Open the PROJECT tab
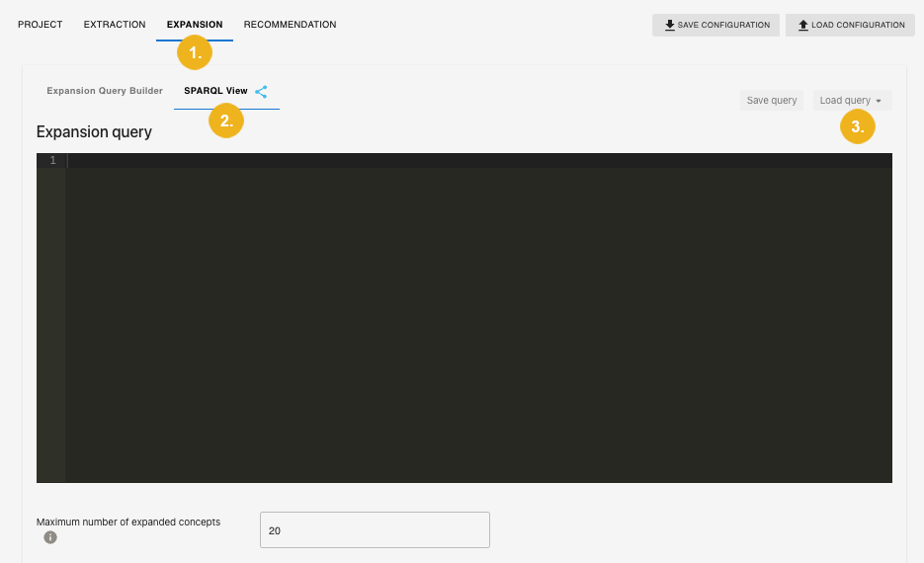 click(41, 25)
